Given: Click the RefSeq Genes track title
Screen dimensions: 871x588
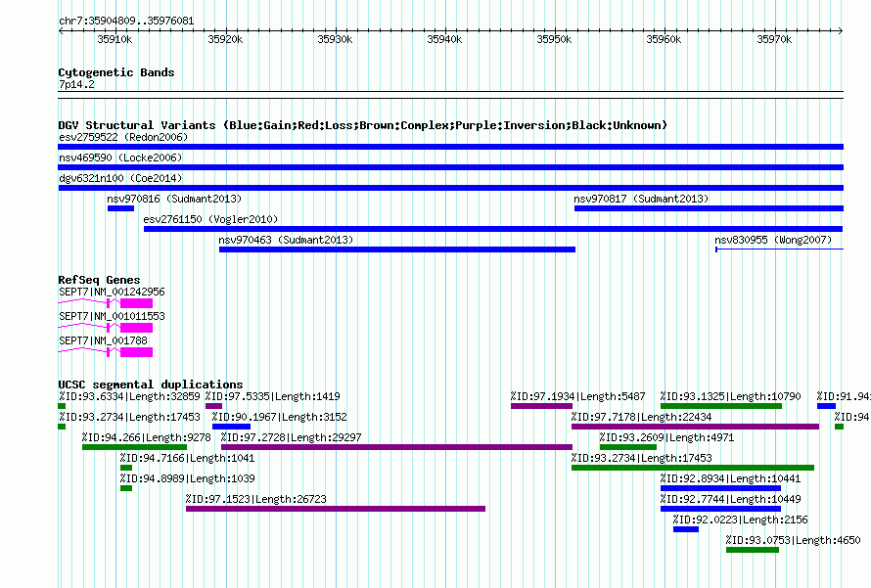Looking at the screenshot, I should click(99, 280).
